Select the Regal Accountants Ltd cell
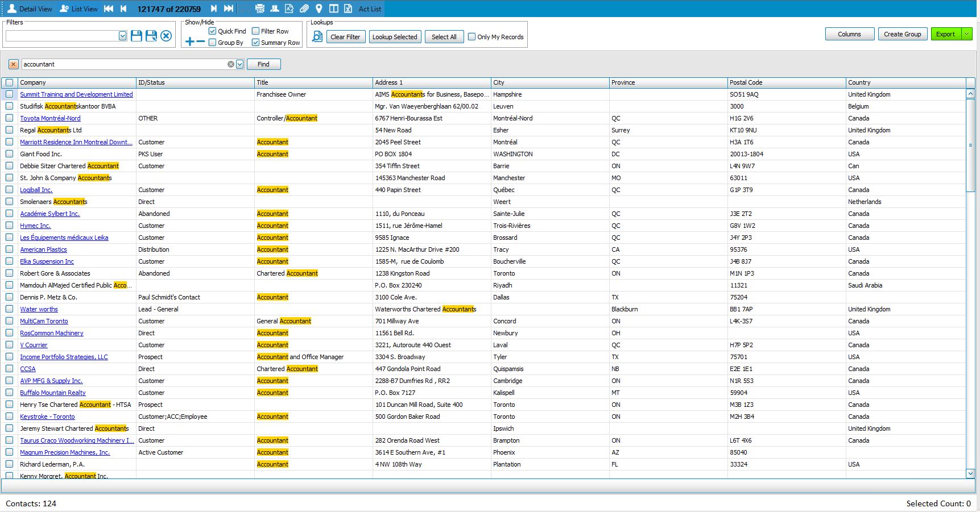Screen dimensions: 980x512 coord(77,130)
